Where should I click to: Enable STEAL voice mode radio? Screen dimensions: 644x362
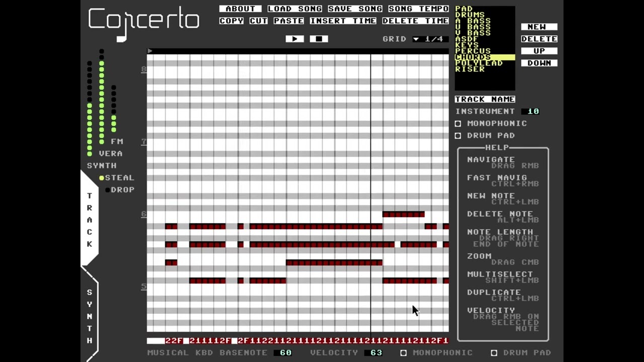[x=102, y=177]
